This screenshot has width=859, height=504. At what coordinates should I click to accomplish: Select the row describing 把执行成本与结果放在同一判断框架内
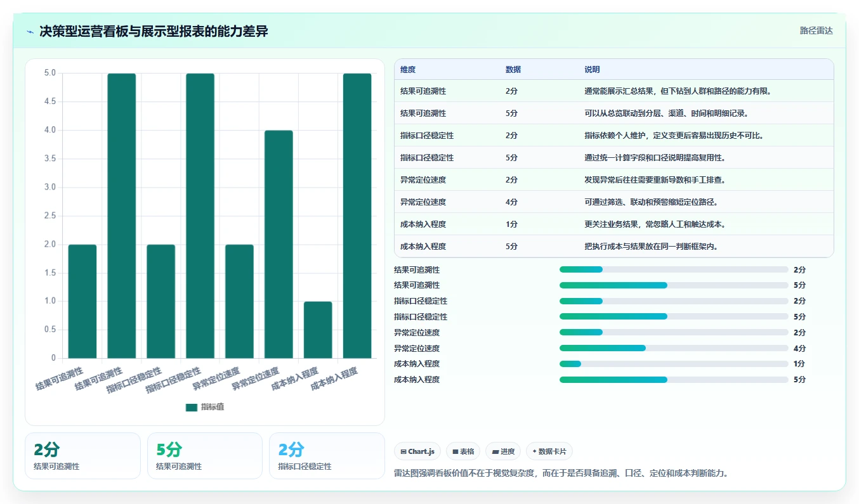pyautogui.click(x=614, y=247)
